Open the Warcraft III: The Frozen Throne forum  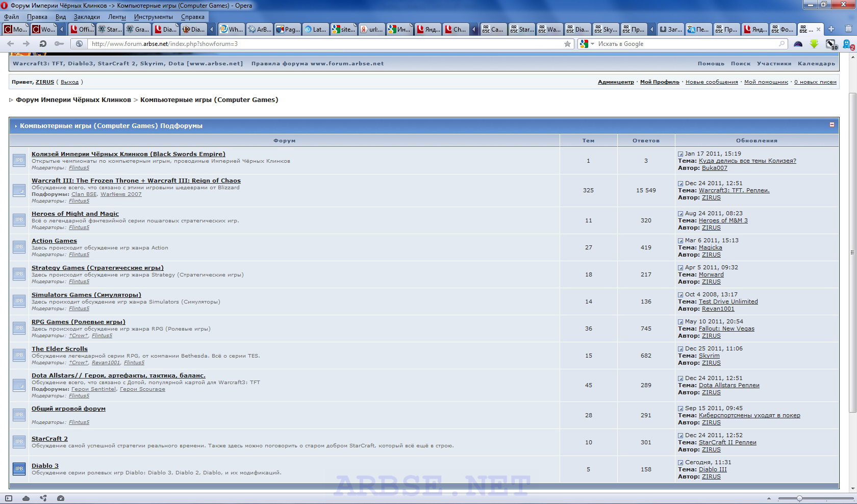[x=136, y=181]
